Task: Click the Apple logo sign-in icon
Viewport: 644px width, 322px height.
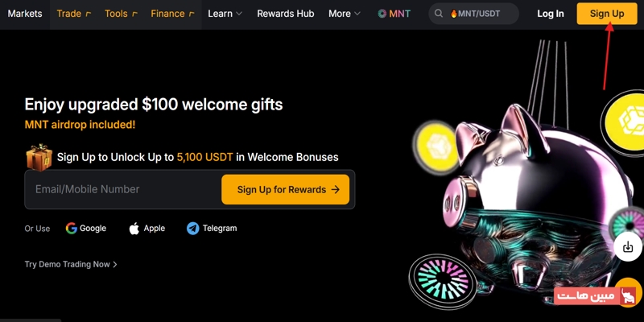Action: pos(134,229)
